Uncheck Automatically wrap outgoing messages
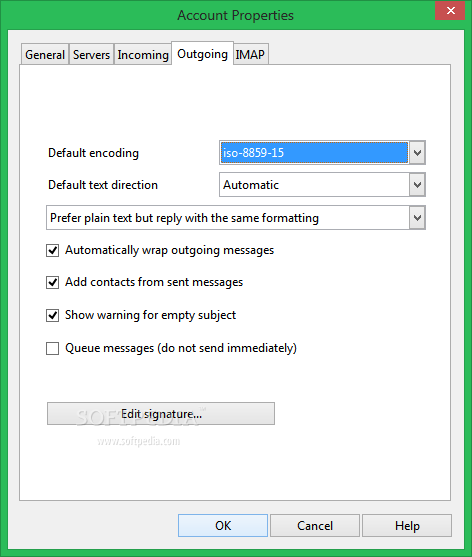 click(x=53, y=250)
